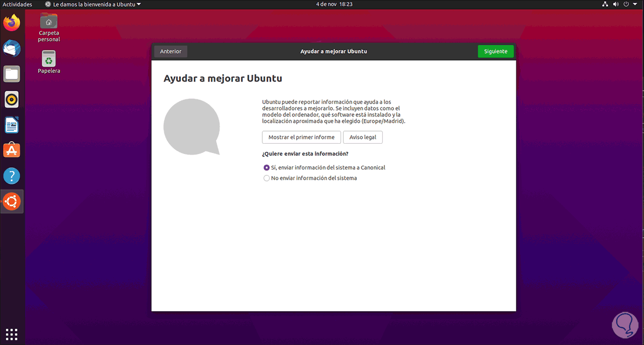Screen dimensions: 644x345
Task: Click the '¿Quiere enviar esta información?' label
Action: [x=305, y=154]
